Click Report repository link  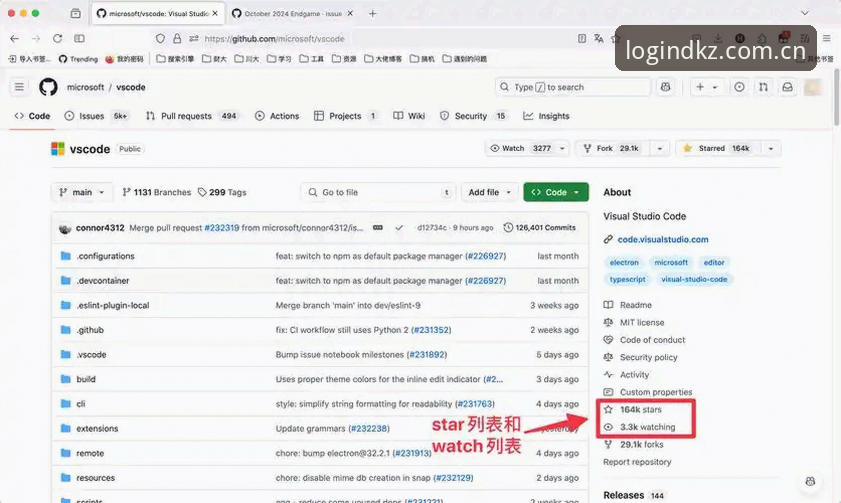point(637,462)
